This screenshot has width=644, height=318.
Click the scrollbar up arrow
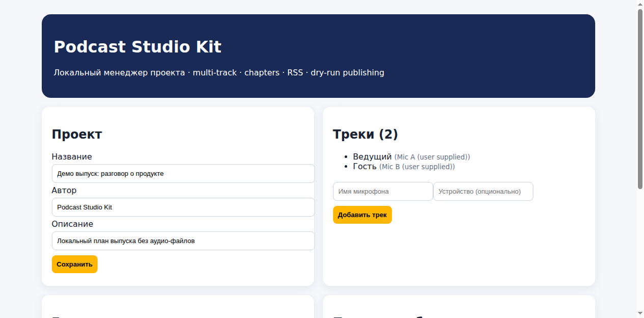(x=640, y=4)
